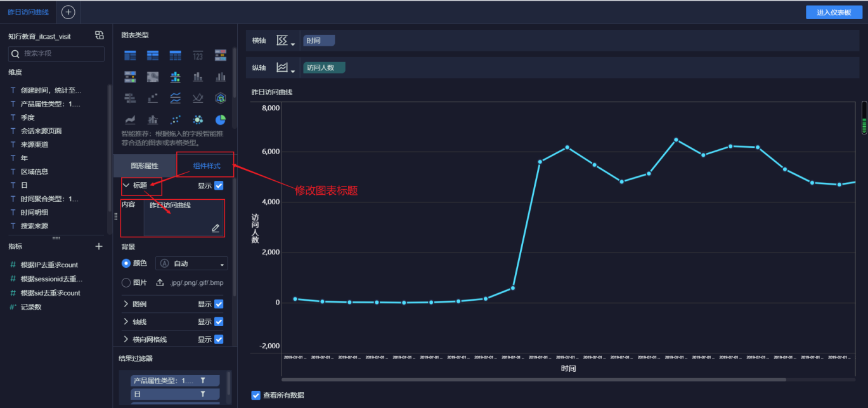The image size is (868, 408).
Task: Click the 访问人数 field pill on 纵轴
Action: tap(324, 67)
